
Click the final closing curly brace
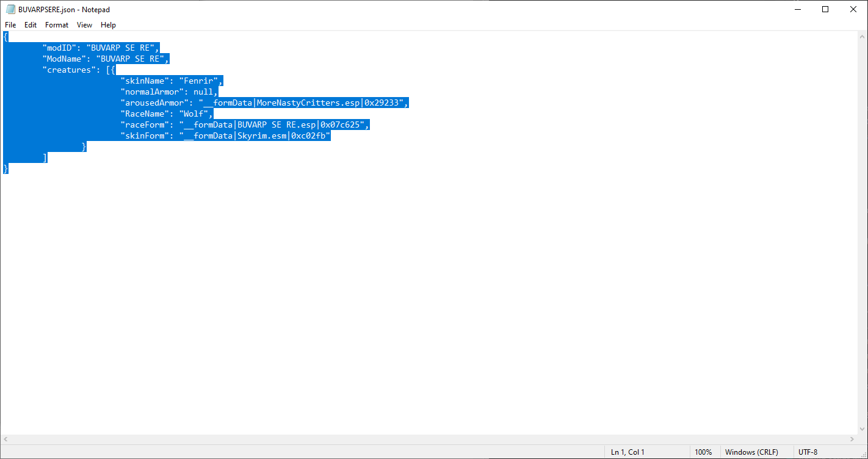point(5,168)
